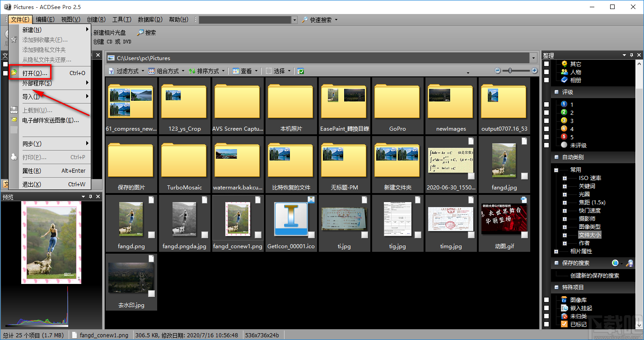Click the 快速搜索 magnifier icon

coord(305,20)
